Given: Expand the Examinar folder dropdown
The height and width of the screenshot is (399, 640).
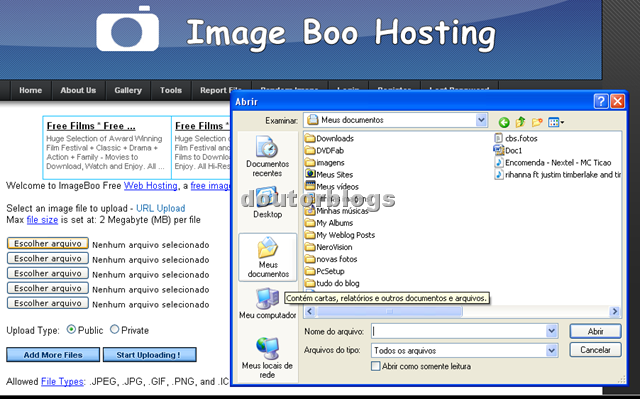Looking at the screenshot, I should click(x=481, y=120).
